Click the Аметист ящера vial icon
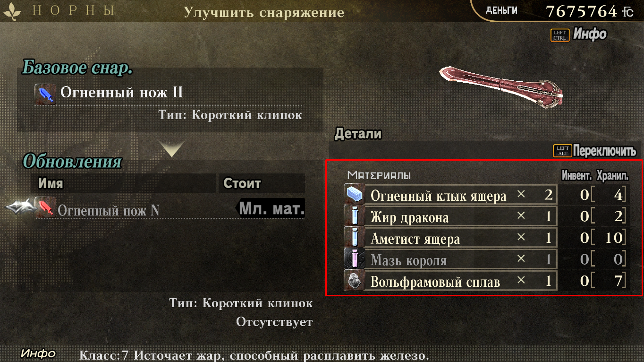Screen dimensions: 644x362 [354, 238]
